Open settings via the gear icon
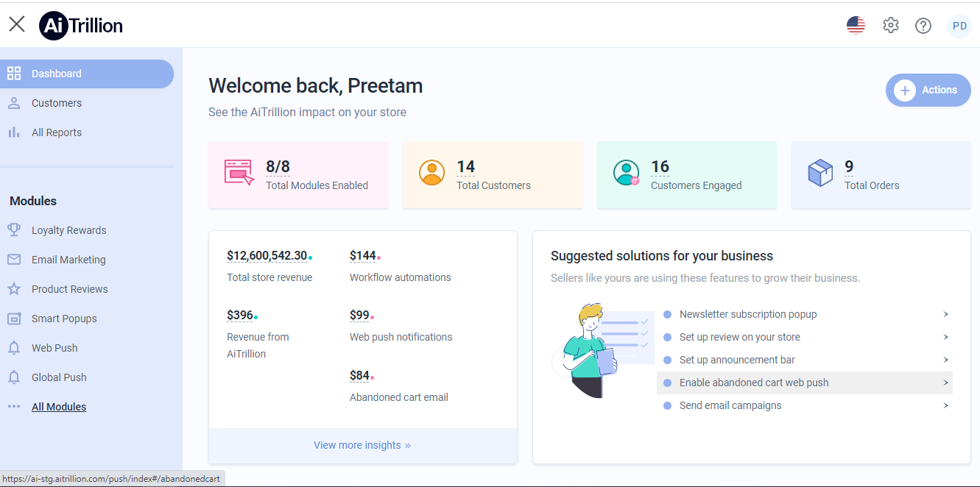The width and height of the screenshot is (980, 487). (891, 26)
